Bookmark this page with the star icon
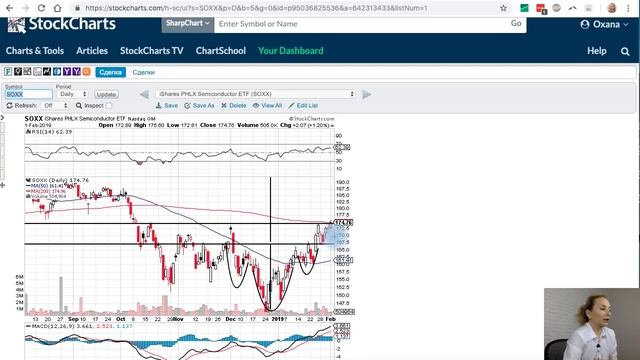Screen dimensions: 640x360 503,8
